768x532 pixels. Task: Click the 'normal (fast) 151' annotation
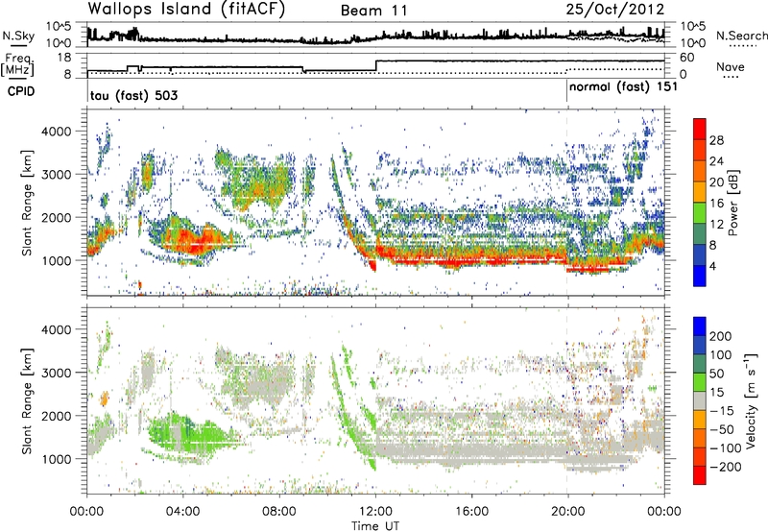[623, 87]
